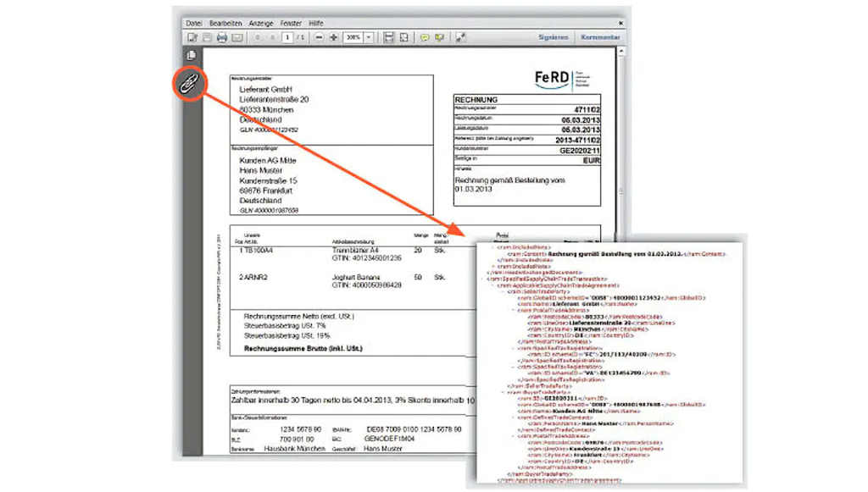Image resolution: width=868 pixels, height=492 pixels.
Task: Switch to read mode expand icon
Action: point(460,37)
